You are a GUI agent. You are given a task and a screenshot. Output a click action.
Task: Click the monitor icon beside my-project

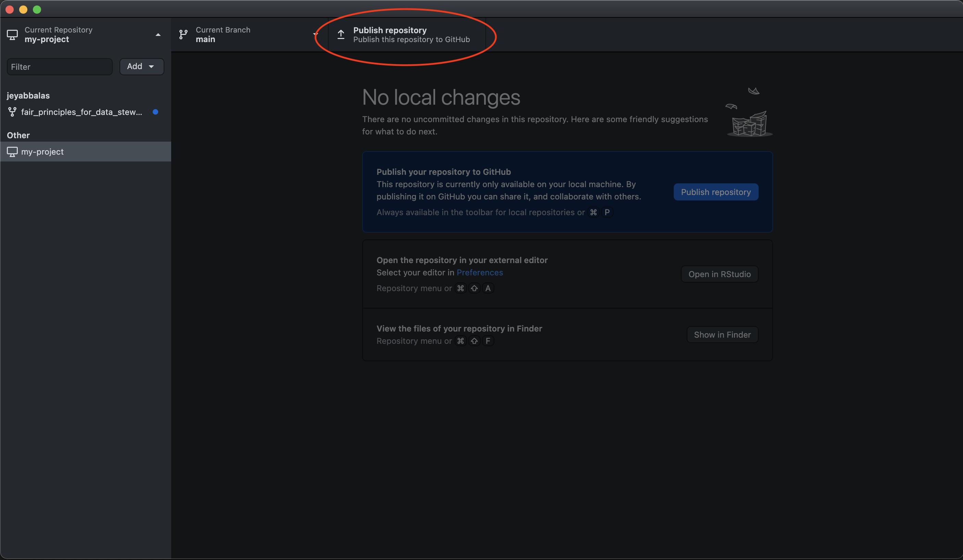tap(12, 152)
